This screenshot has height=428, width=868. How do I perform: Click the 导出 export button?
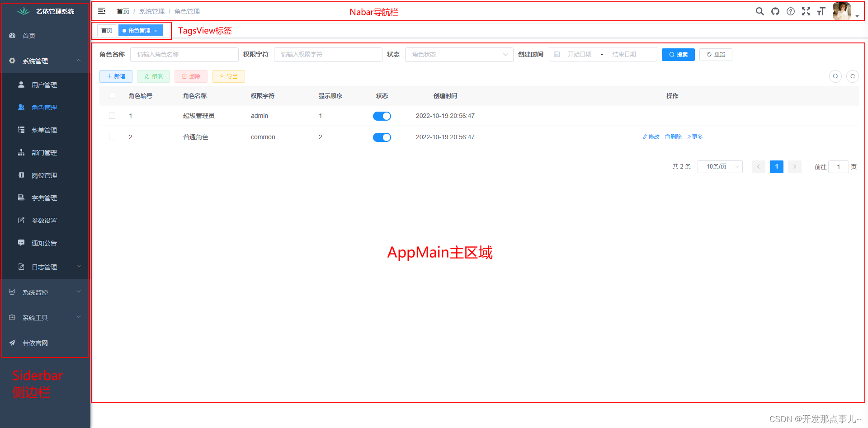click(x=228, y=76)
